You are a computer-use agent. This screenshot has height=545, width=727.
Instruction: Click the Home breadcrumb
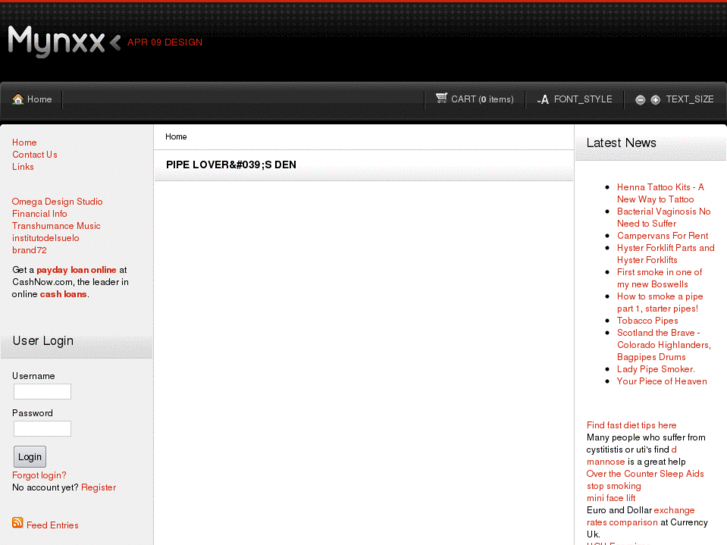click(x=176, y=137)
